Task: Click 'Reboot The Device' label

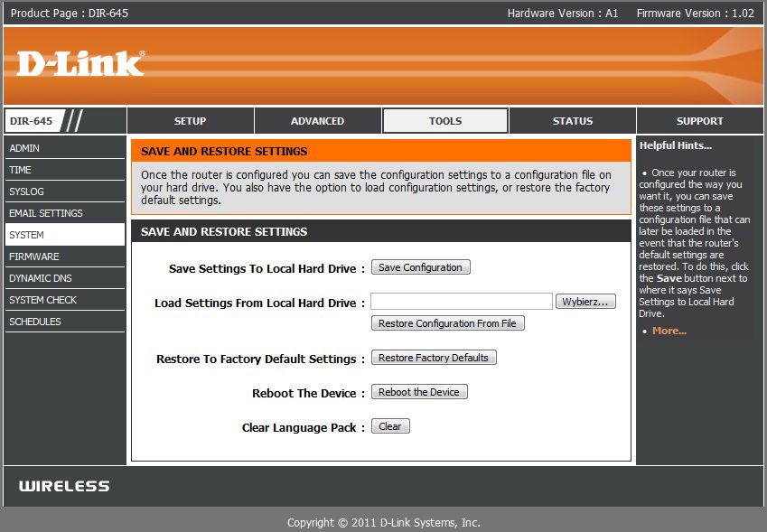Action: coord(304,394)
